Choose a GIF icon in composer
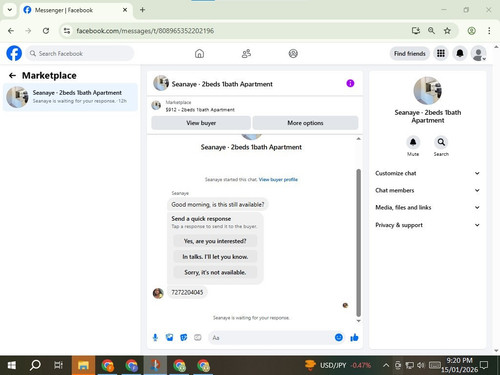This screenshot has height=375, width=500. coord(198,338)
